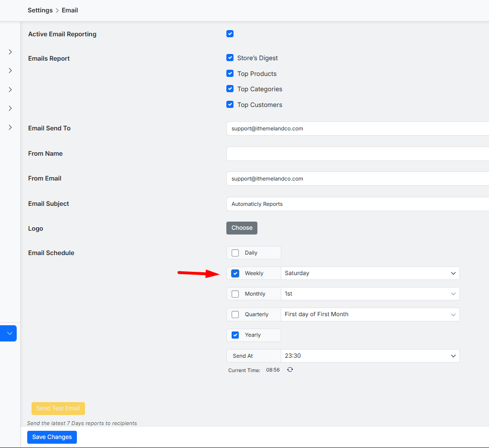Expand the last sidebar chevron arrow

[10, 128]
